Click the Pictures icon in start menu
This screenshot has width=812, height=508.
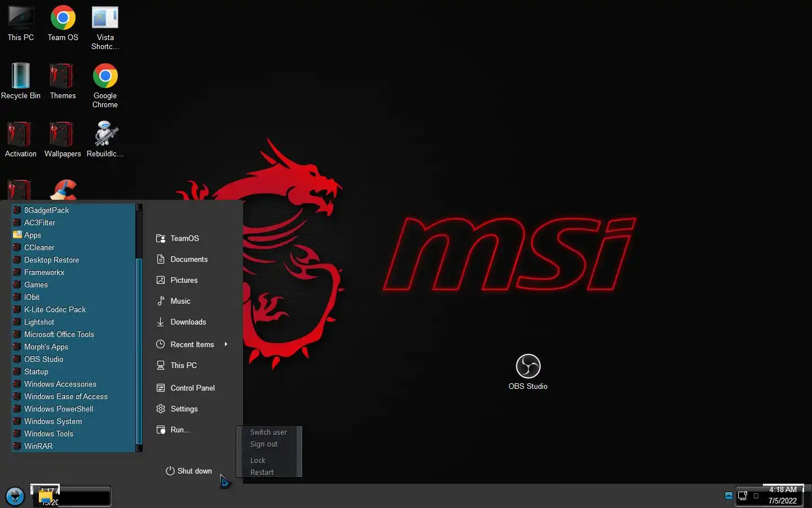point(161,280)
